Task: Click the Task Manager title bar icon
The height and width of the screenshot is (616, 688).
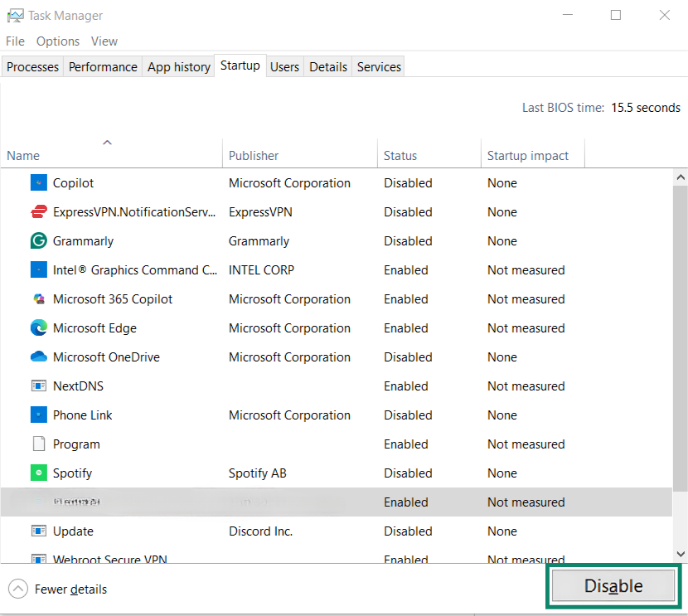Action: click(x=16, y=16)
